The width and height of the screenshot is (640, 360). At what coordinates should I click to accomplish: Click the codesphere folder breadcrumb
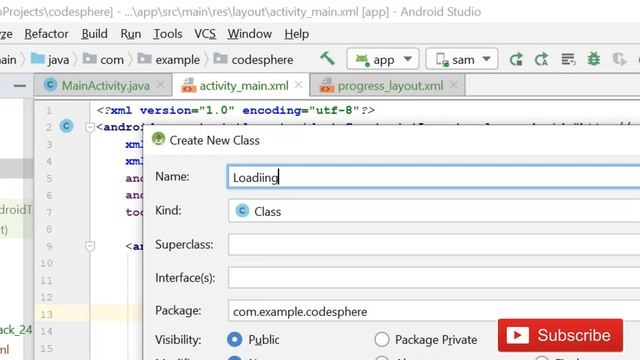point(253,60)
